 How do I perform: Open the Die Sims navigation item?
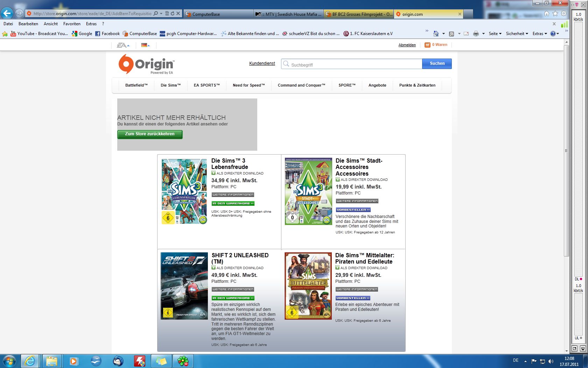pos(171,85)
